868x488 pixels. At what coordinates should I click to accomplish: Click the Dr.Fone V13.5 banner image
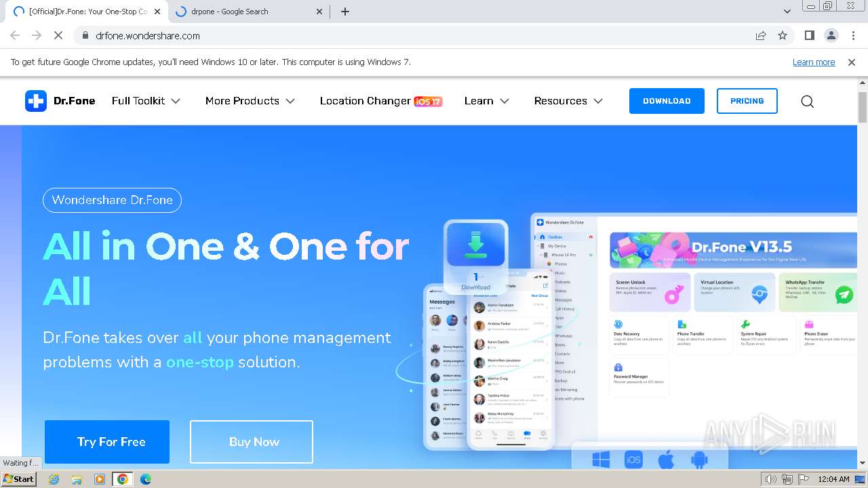point(733,249)
